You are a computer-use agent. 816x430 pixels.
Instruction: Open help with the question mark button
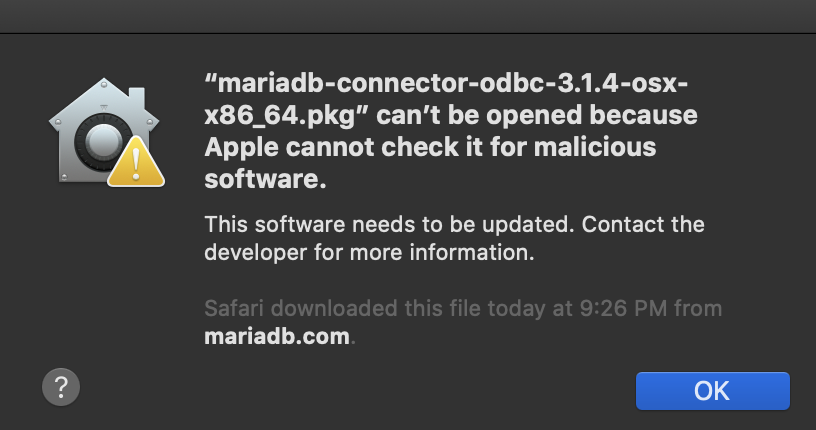coord(61,386)
